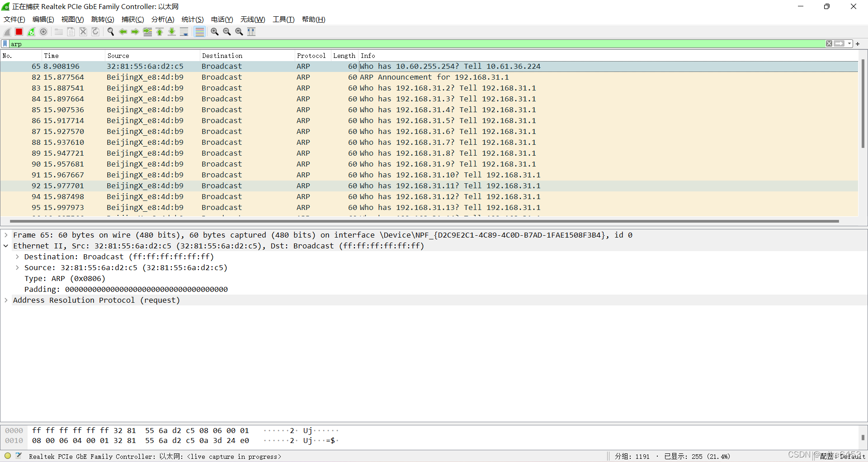Clear the arp display filter

tap(829, 44)
